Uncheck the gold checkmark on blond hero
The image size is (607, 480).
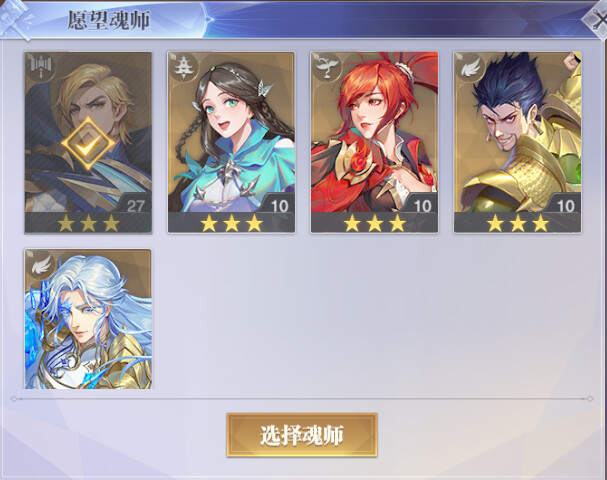coord(88,144)
